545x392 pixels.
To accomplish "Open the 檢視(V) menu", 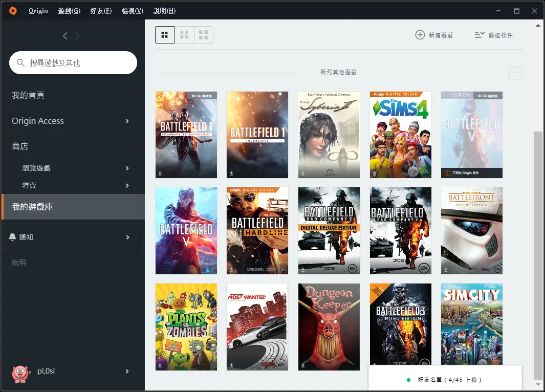I will click(133, 11).
